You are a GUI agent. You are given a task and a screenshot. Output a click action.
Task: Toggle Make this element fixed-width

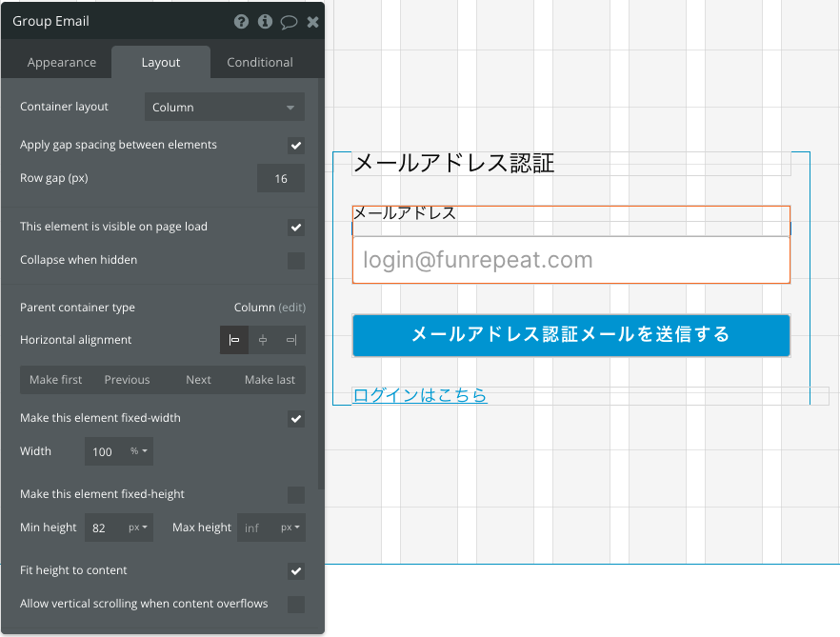coord(295,418)
